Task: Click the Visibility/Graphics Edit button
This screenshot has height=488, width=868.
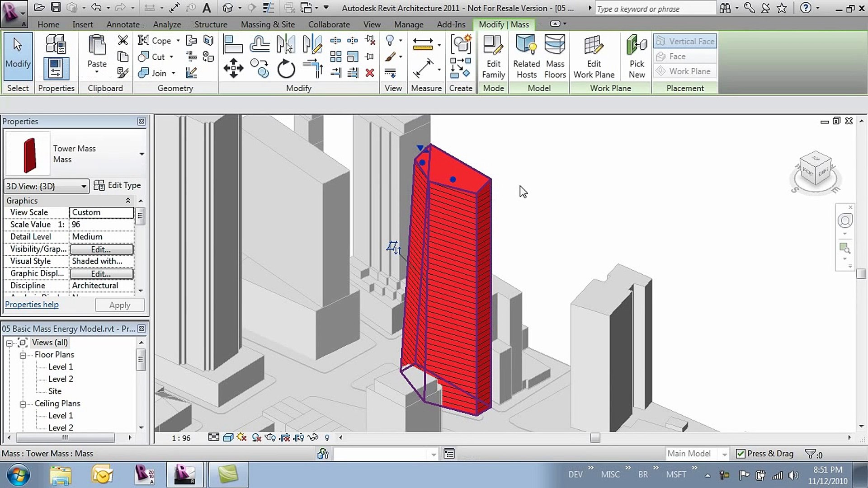Action: click(101, 249)
